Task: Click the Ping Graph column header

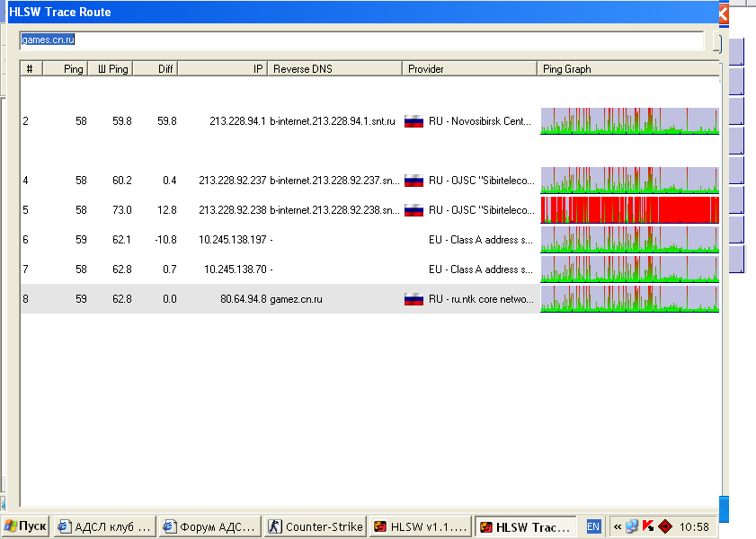Action: coord(627,69)
